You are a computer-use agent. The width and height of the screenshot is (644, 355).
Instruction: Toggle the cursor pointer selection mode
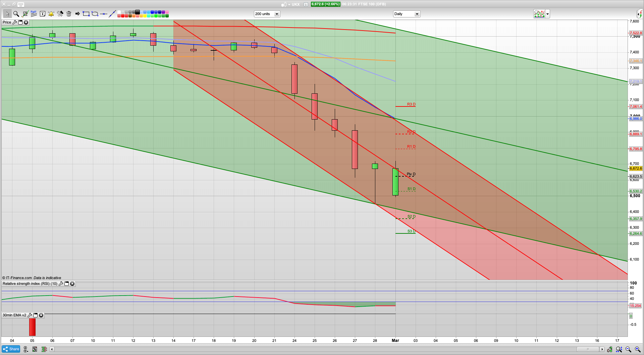click(7, 14)
